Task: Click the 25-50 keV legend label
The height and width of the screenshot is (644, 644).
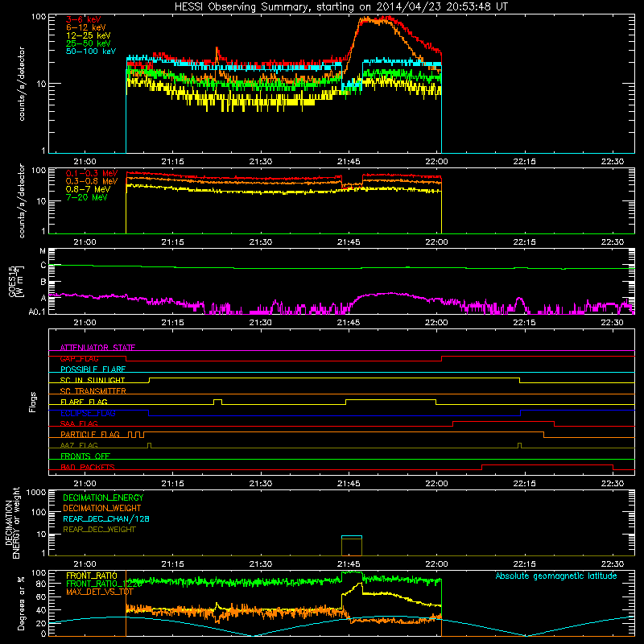Action: click(88, 43)
